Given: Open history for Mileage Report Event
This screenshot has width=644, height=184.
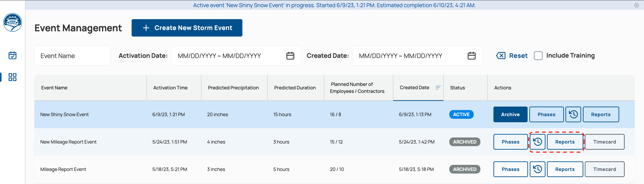Looking at the screenshot, I should tap(537, 169).
